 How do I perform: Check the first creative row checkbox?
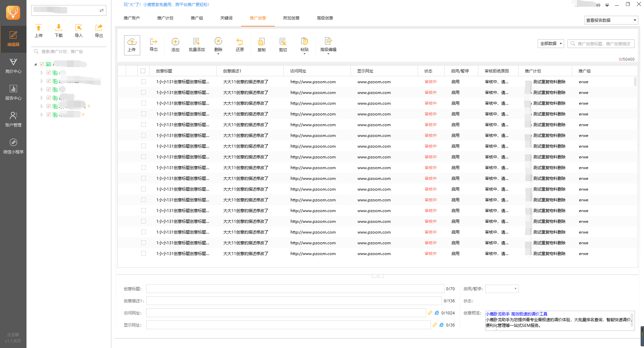[x=144, y=82]
